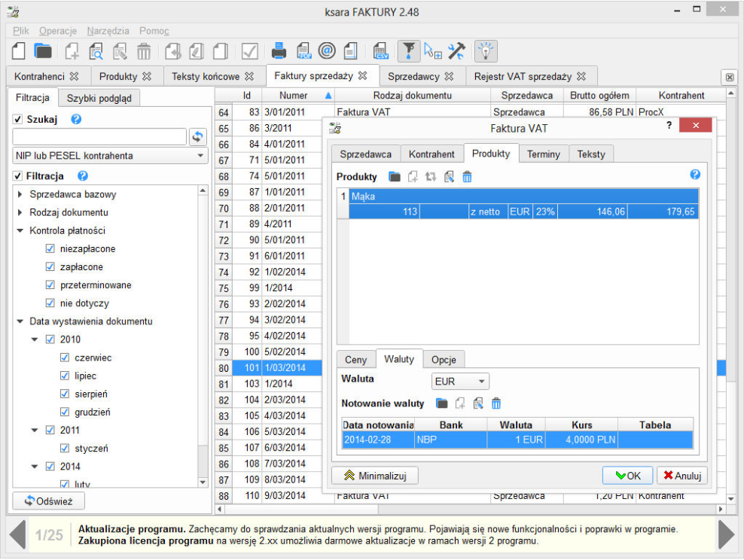Export to CSV via the toolbar icon
The image size is (744, 560).
pyautogui.click(x=380, y=50)
